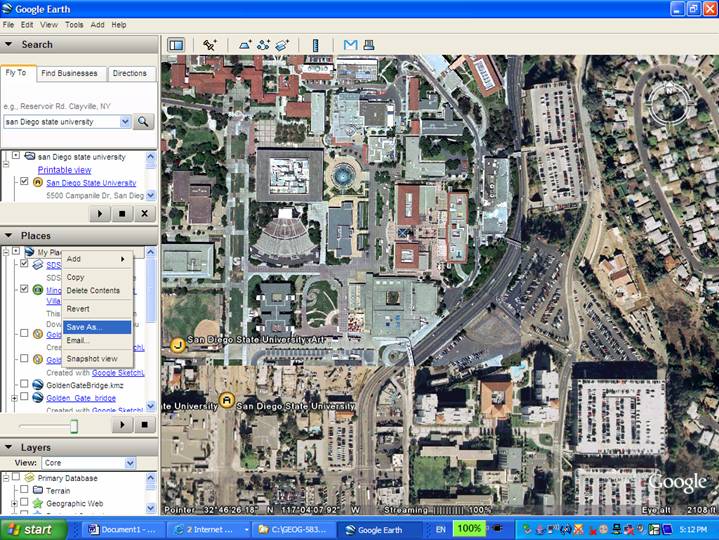Enable the Geographic Web layer checkbox
This screenshot has width=719, height=540.
(x=24, y=503)
